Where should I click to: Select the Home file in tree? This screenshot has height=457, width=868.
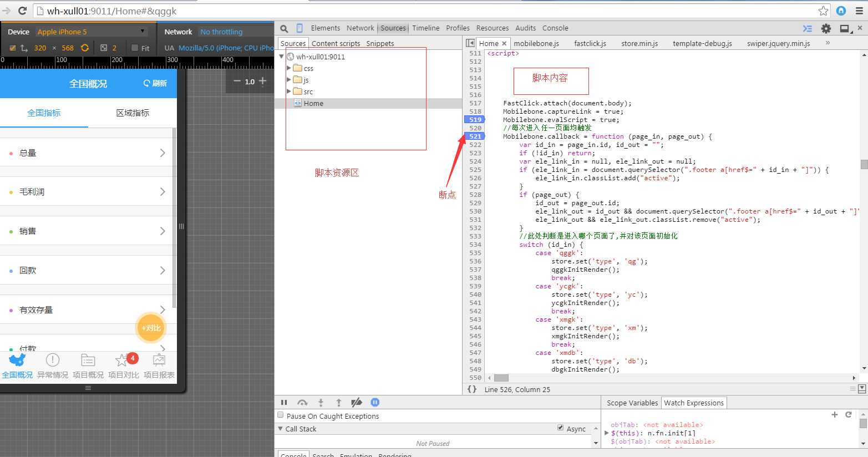pyautogui.click(x=368, y=103)
